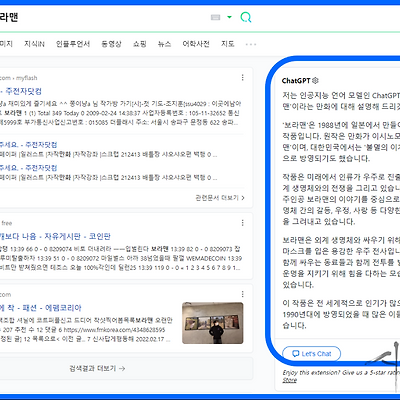Click 관련문서 더보기 link
This screenshot has width=400, height=400.
(220, 198)
